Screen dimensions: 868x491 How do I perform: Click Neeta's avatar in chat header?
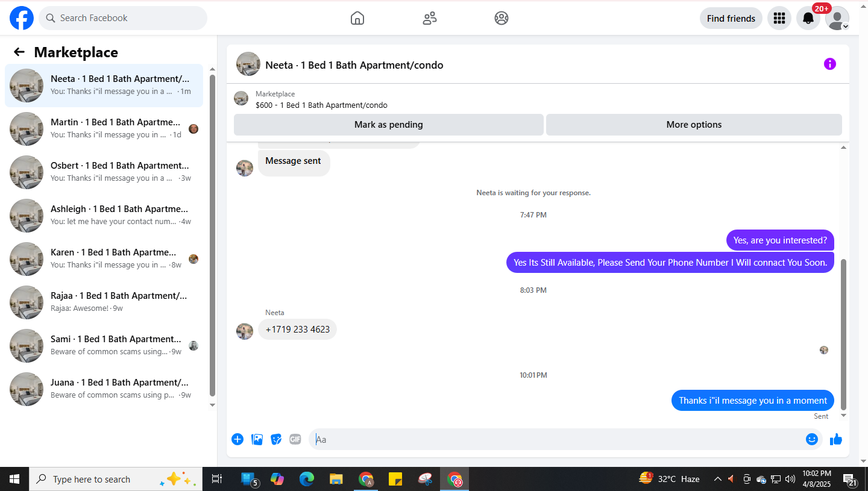pyautogui.click(x=248, y=64)
